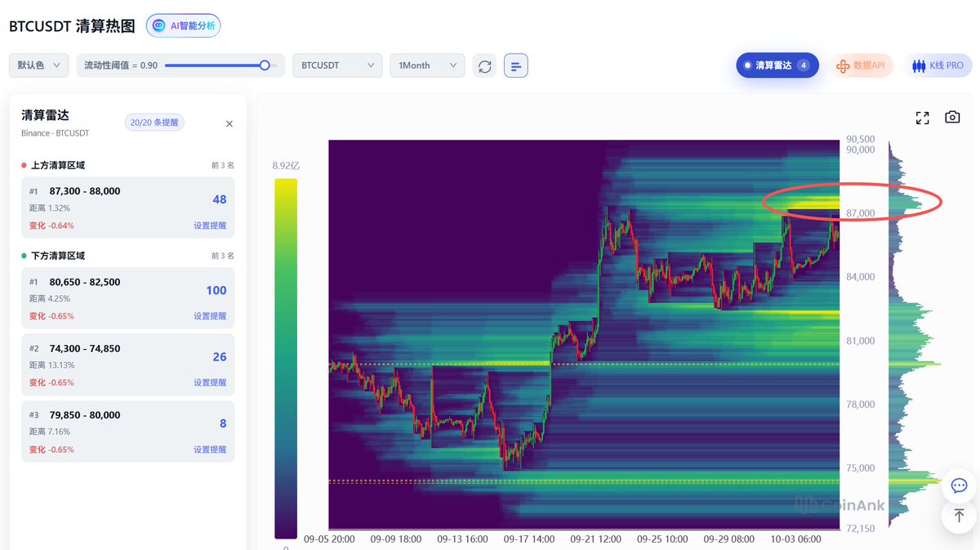Toggle the 清算雷达 button

[777, 65]
